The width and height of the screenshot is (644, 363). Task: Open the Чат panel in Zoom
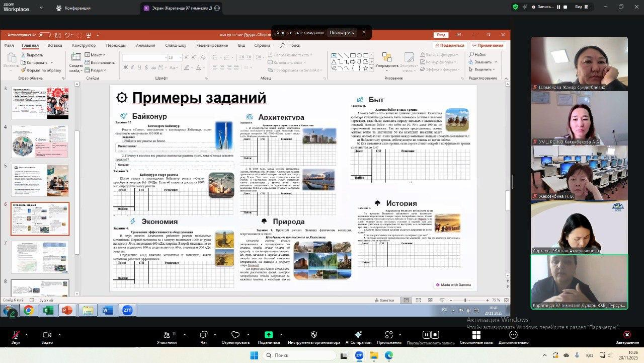204,336
